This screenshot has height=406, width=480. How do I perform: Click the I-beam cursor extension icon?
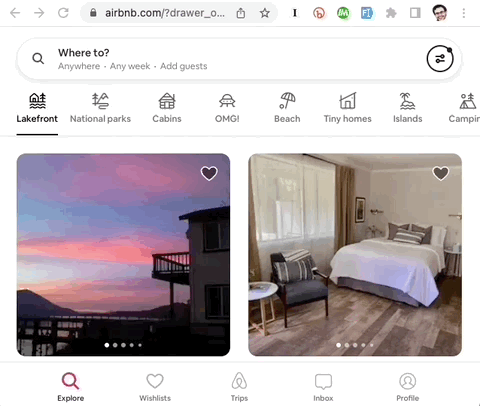[x=294, y=13]
